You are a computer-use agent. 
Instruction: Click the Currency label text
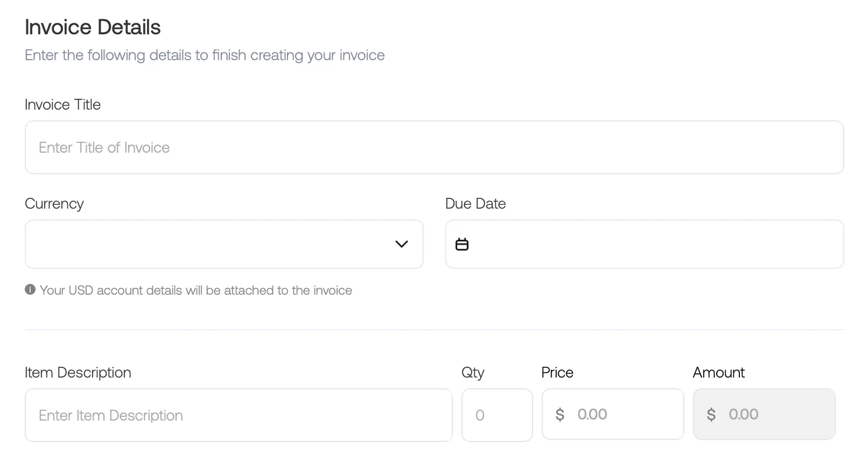(x=54, y=204)
